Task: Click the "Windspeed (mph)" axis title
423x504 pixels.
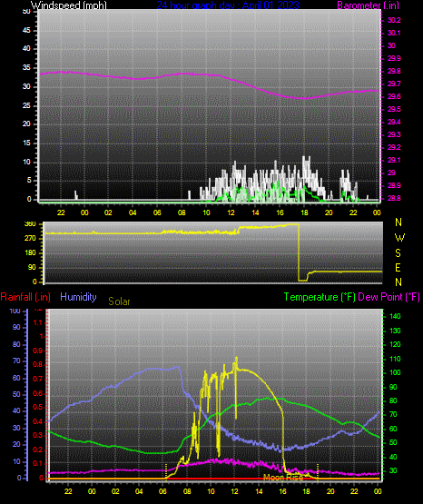Action: point(68,5)
